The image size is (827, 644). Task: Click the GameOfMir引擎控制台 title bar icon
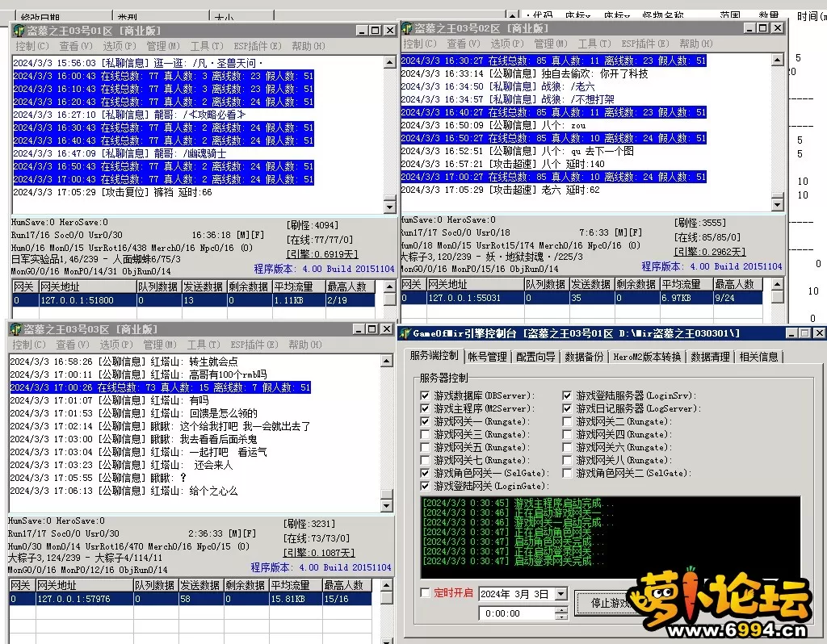click(405, 333)
